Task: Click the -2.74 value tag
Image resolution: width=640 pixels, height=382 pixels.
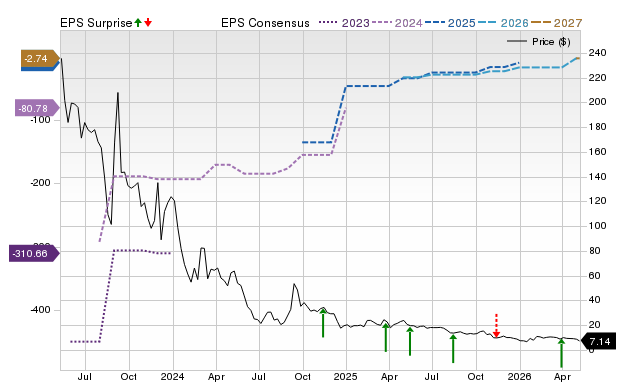Action: tap(40, 59)
